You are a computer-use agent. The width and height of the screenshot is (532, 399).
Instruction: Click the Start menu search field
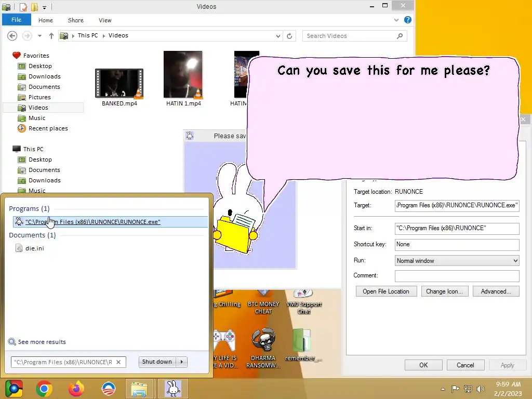click(63, 362)
